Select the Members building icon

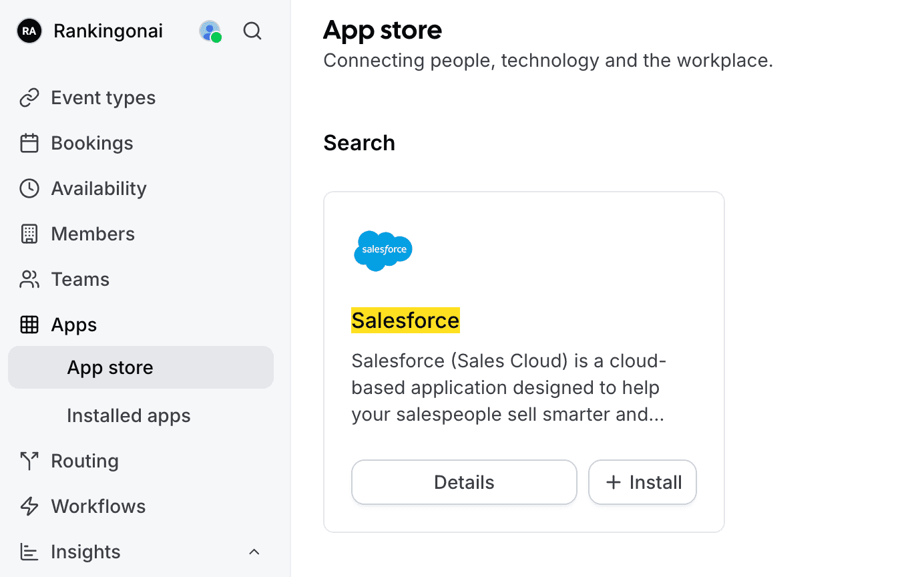[x=29, y=234]
